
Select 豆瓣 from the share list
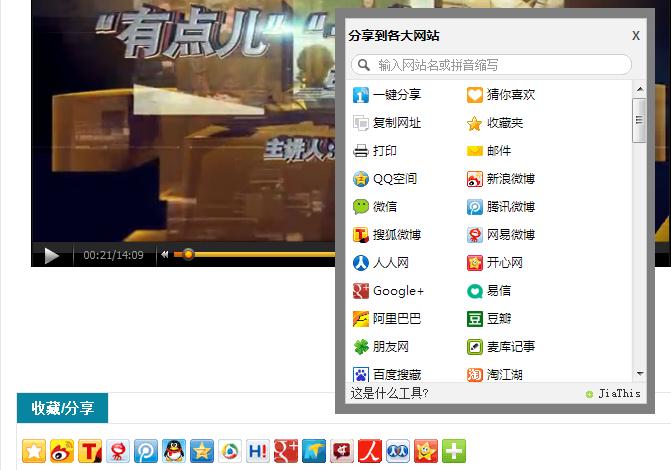498,319
